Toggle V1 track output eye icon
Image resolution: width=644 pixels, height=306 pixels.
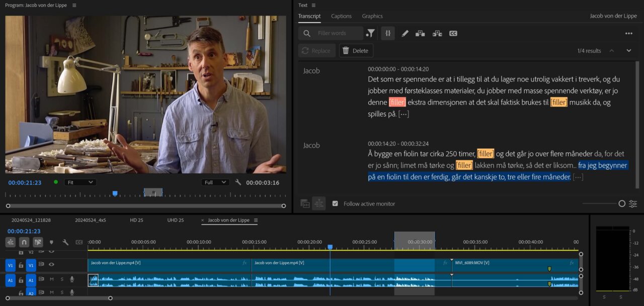coord(51,264)
